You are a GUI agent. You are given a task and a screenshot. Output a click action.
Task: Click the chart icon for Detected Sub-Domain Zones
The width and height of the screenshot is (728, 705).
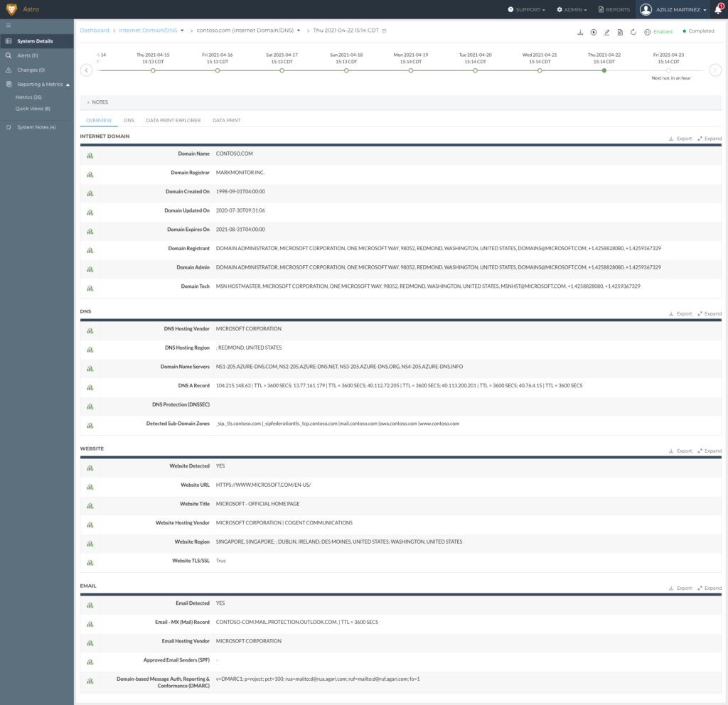(90, 426)
